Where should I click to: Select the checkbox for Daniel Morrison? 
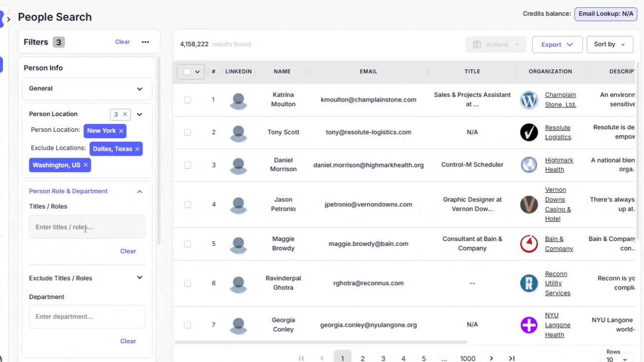[x=187, y=165]
